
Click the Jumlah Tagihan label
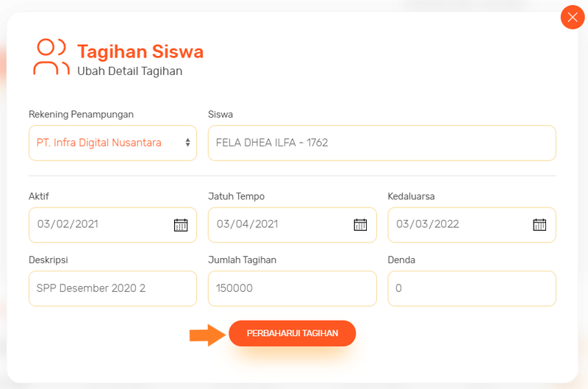click(x=243, y=260)
